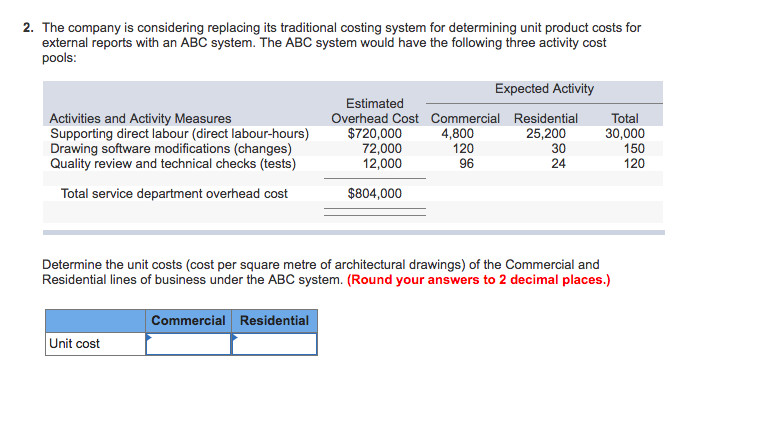This screenshot has width=761, height=422.
Task: Select the 72,000 overhead cost value
Action: point(382,148)
